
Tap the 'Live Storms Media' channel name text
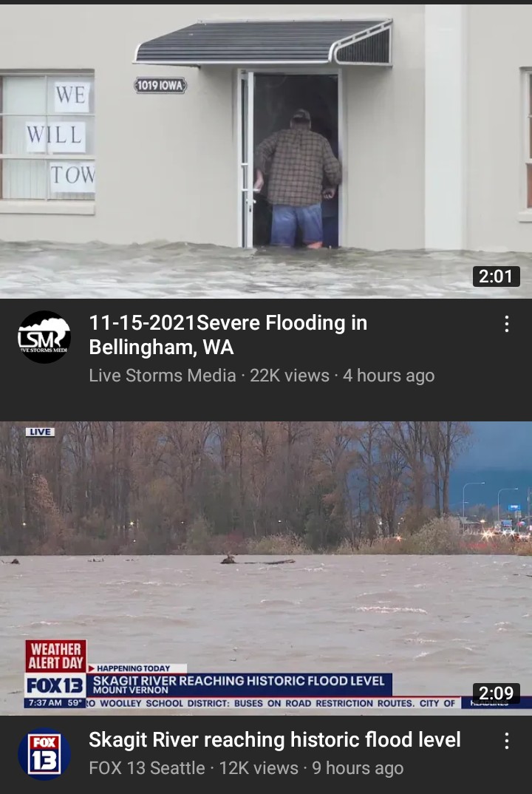[x=163, y=376]
